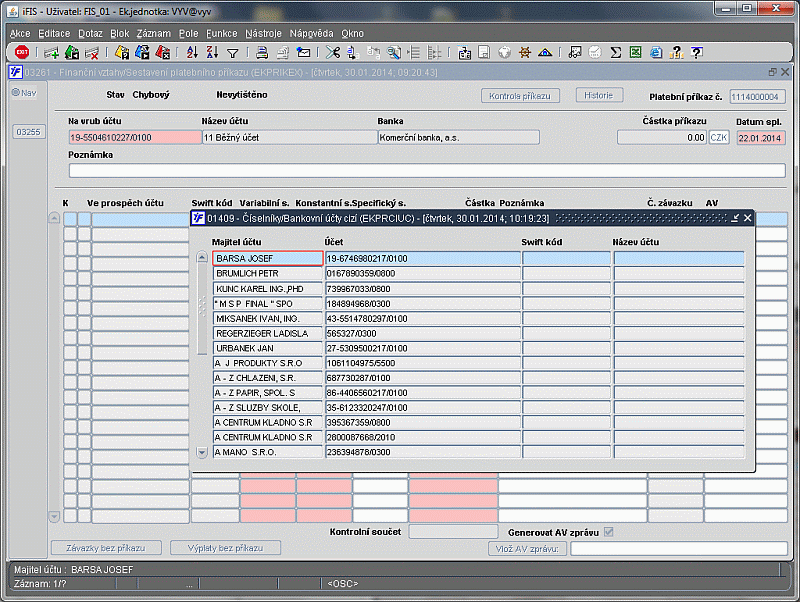Click the sort ascending A-Z icon
Image resolution: width=800 pixels, height=602 pixels.
point(191,53)
